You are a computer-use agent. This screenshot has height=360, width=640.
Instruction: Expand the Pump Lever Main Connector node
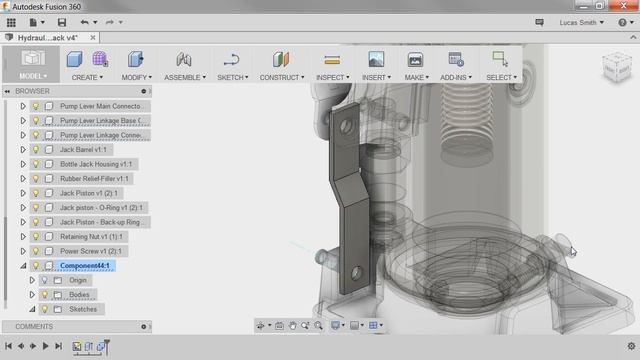[23, 106]
